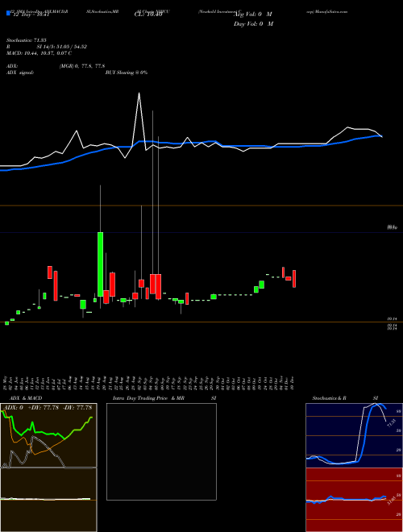Open the ADX chart thumbnail with green line
The image size is (403, 532).
[48, 435]
